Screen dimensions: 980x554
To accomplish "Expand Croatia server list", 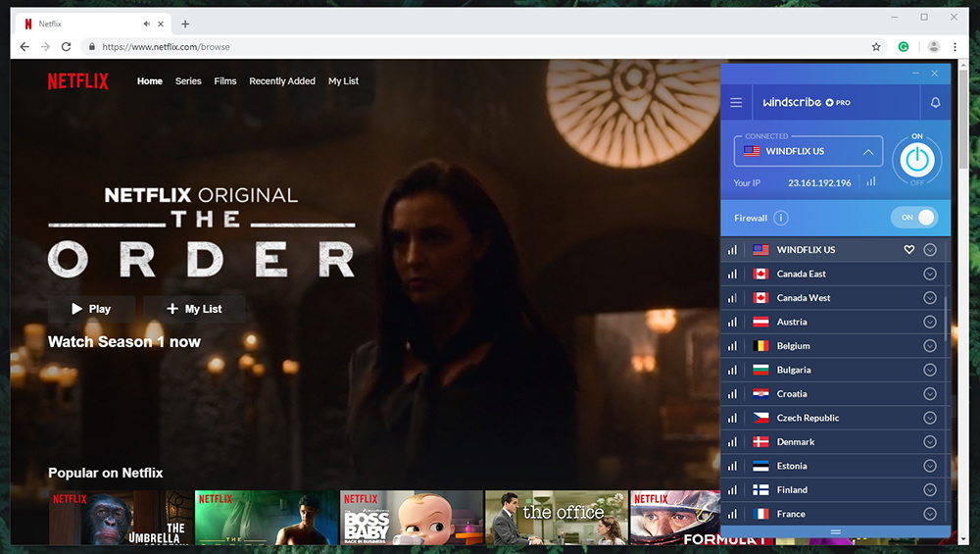I will pyautogui.click(x=930, y=393).
